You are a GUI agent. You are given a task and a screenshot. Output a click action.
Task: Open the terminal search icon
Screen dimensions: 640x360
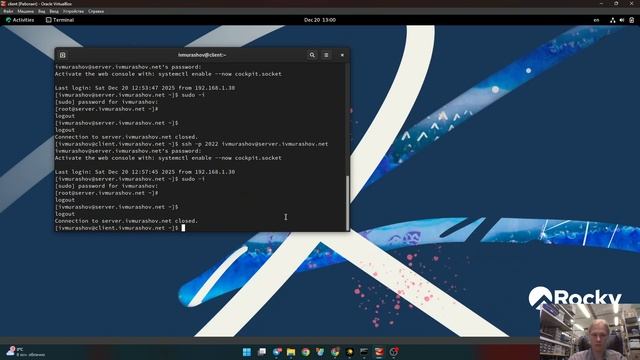[312, 55]
